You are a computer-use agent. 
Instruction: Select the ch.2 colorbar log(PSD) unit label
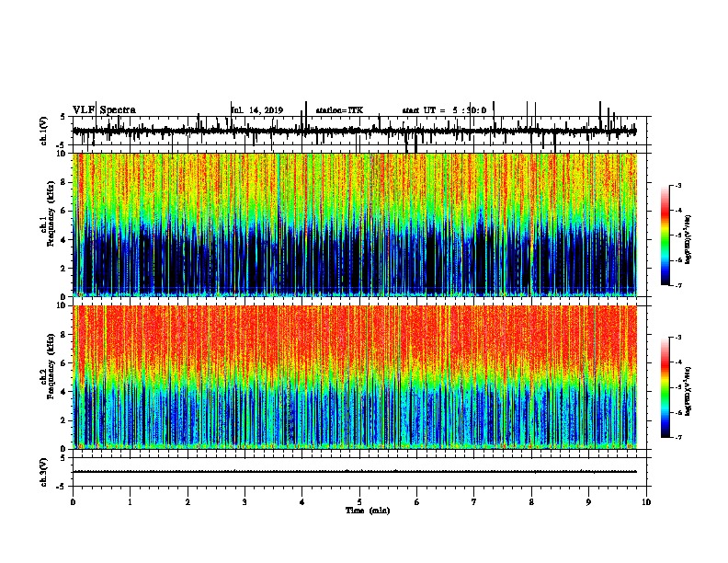coord(688,392)
